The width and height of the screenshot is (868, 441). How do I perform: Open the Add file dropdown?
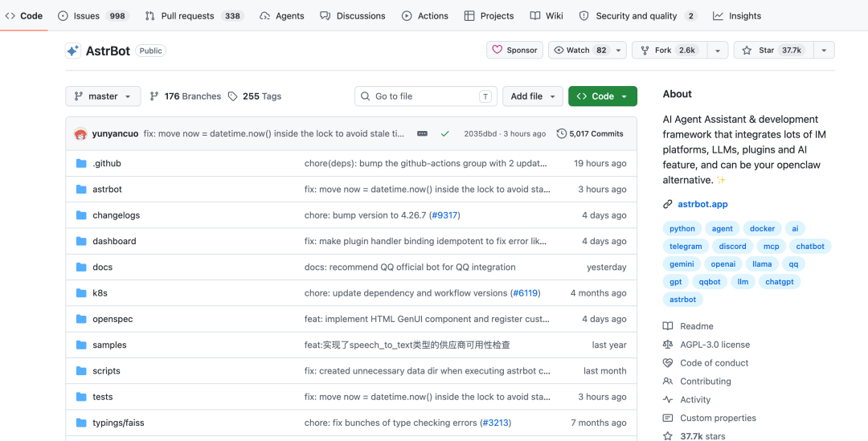[533, 96]
